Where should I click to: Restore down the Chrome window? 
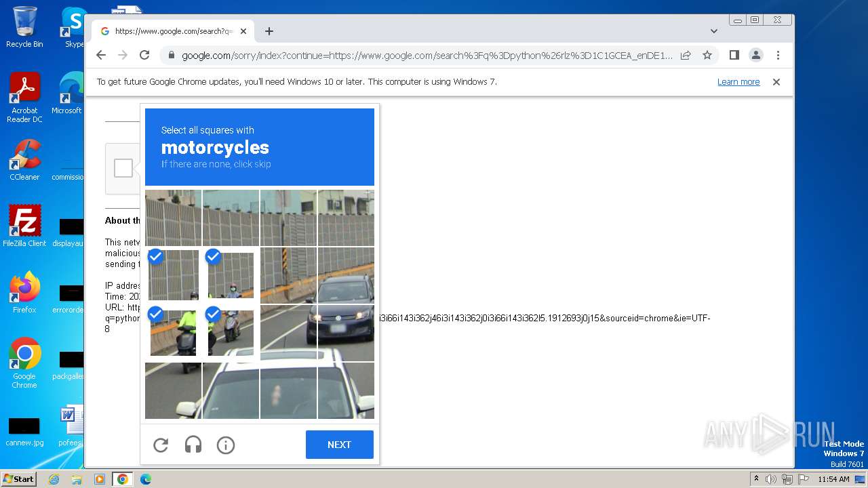(754, 20)
